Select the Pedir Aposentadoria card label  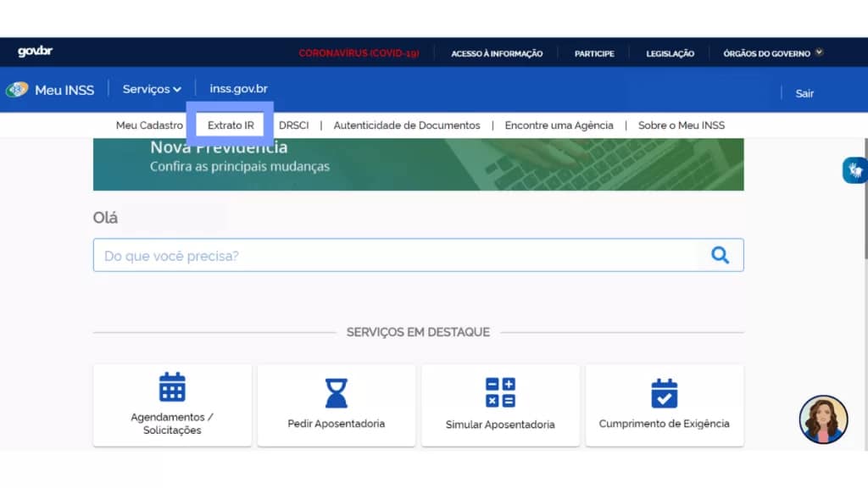point(336,424)
